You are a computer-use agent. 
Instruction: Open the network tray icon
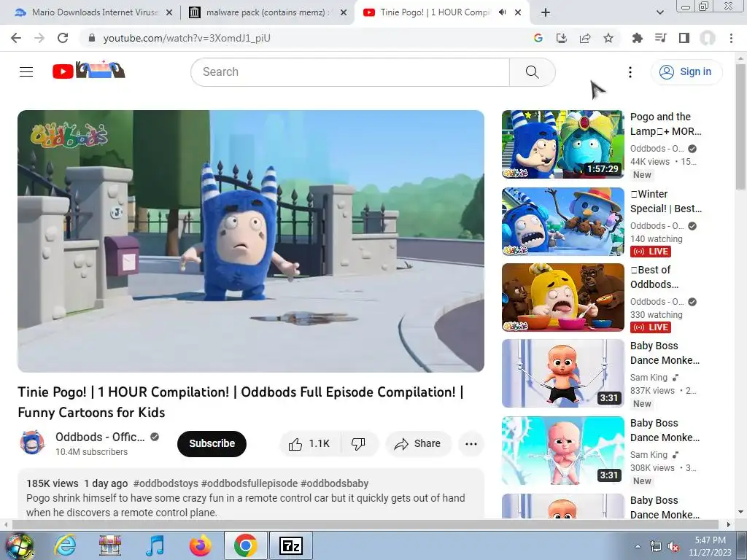pyautogui.click(x=656, y=547)
